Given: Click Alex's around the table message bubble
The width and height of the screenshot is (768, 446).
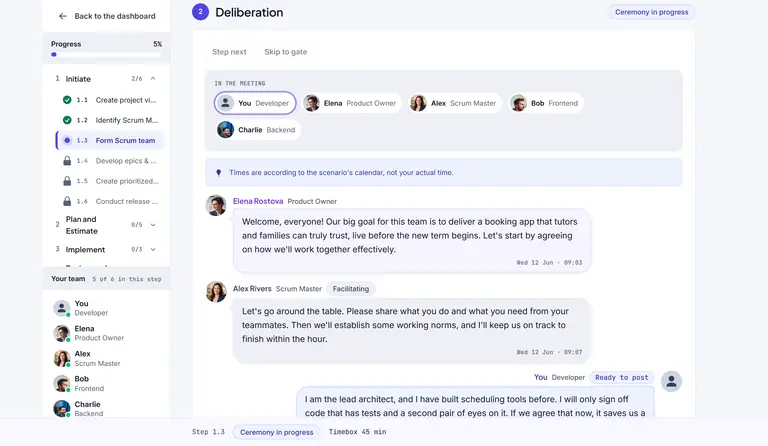Looking at the screenshot, I should [412, 330].
